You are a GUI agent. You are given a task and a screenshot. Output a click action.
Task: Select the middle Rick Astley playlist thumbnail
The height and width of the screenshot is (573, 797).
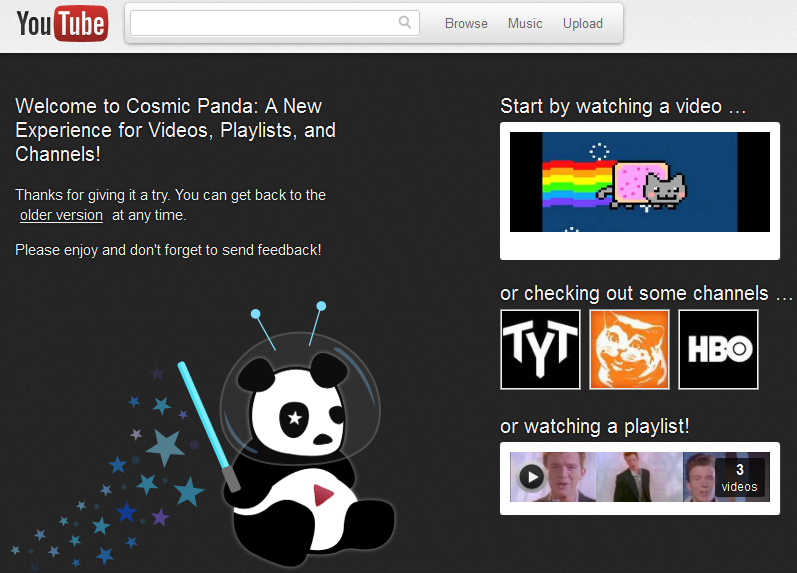tap(639, 477)
